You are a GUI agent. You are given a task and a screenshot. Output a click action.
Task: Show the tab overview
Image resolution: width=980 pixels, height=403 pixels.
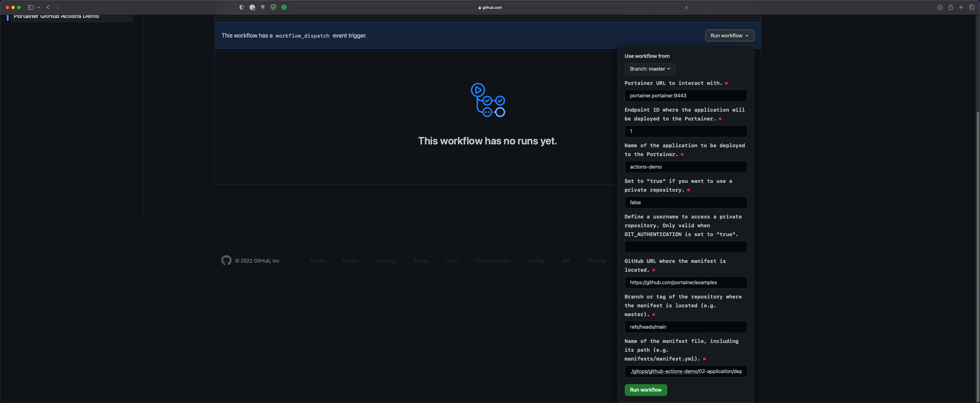point(972,7)
